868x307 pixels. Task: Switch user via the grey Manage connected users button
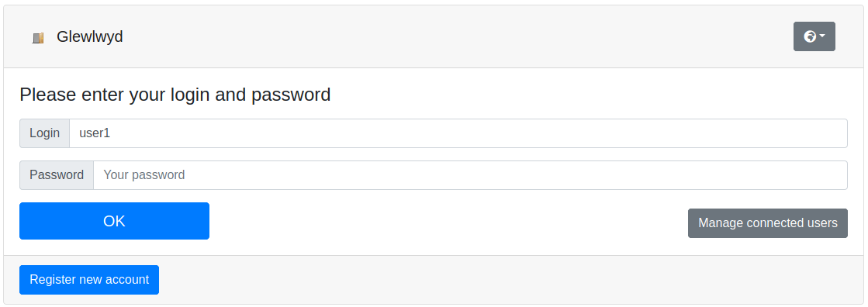click(767, 223)
